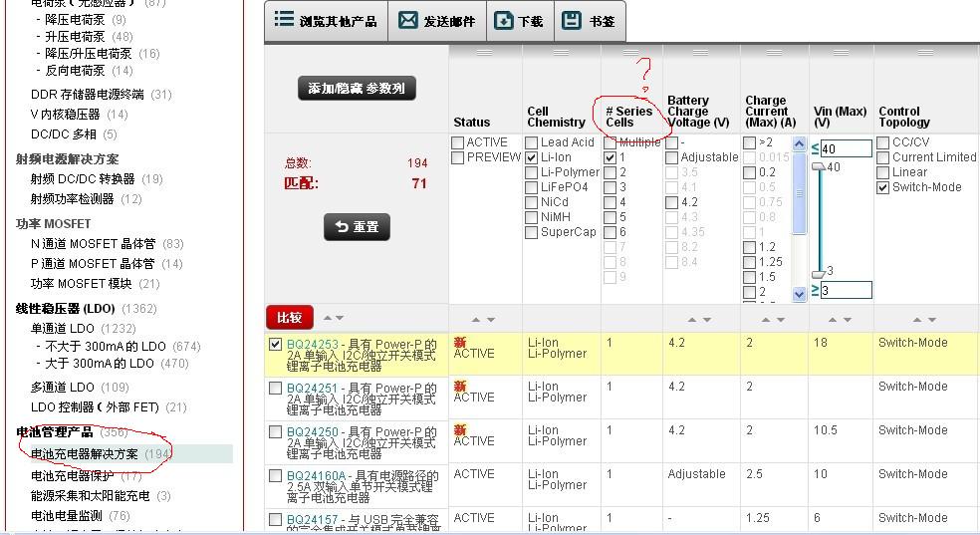Sort Control Topology descending arrow
The image size is (980, 535).
click(932, 320)
